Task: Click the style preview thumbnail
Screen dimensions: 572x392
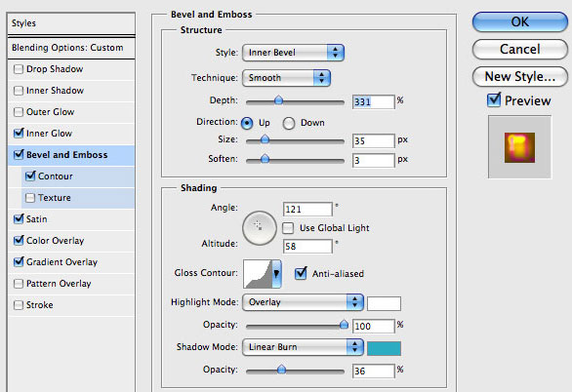Action: 520,147
